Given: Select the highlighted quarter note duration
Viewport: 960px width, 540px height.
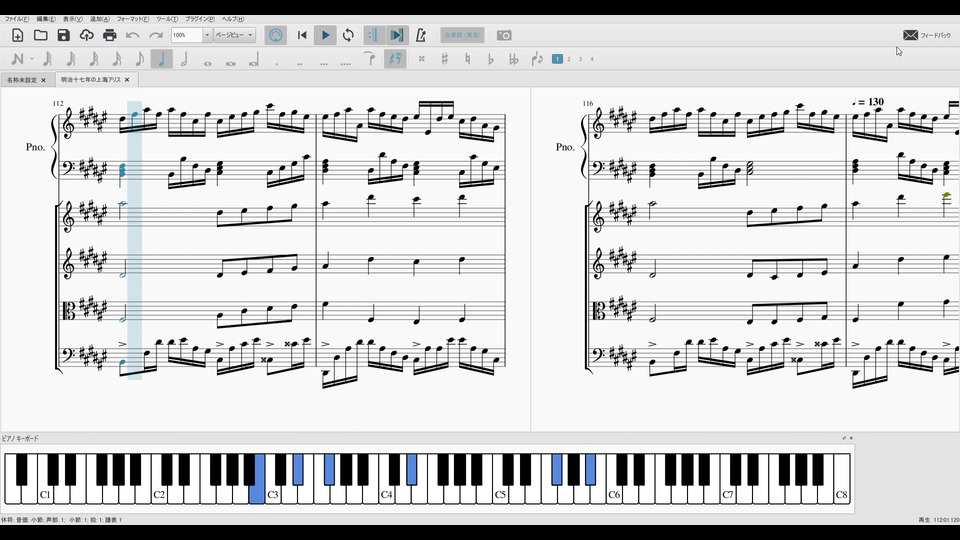Looking at the screenshot, I should tap(162, 59).
